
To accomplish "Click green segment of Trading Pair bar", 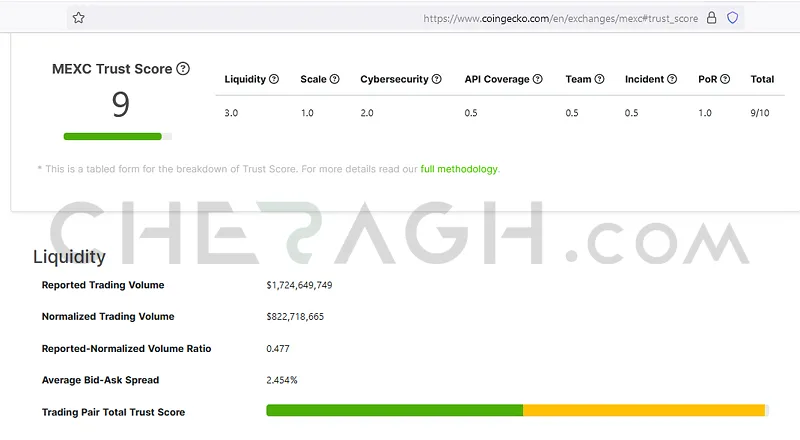I will (394, 411).
